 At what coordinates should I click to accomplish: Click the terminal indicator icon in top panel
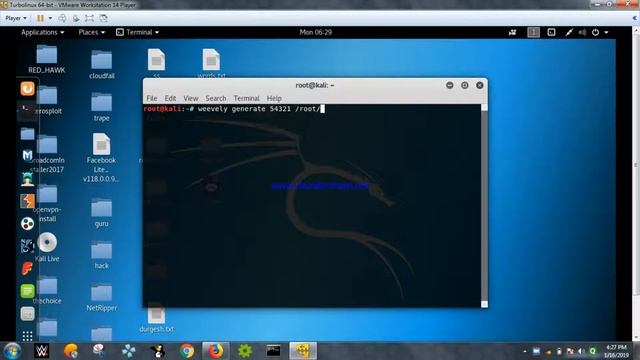tap(551, 32)
